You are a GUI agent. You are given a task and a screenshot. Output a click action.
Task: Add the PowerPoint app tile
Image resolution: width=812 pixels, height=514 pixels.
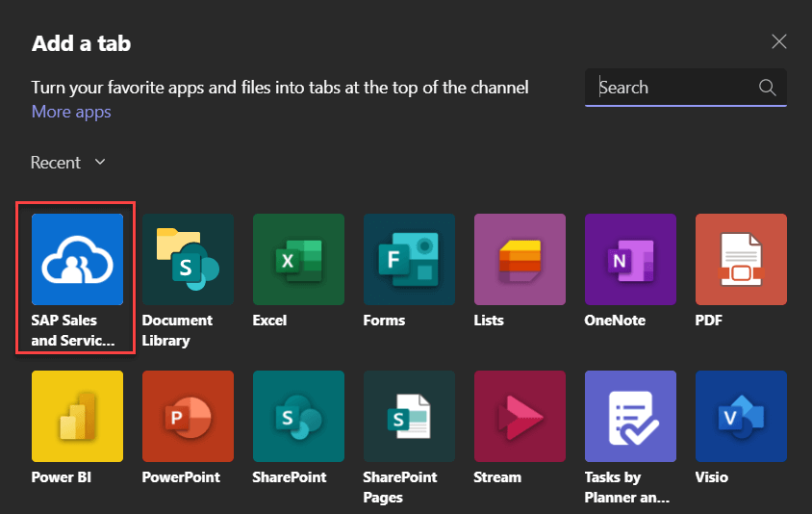coord(188,416)
